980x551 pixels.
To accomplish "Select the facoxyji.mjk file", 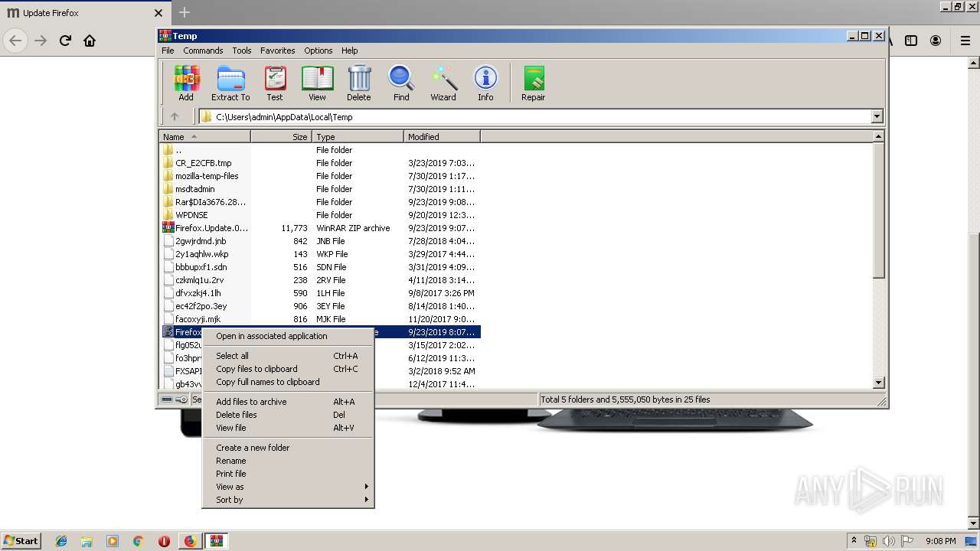I will pos(198,319).
